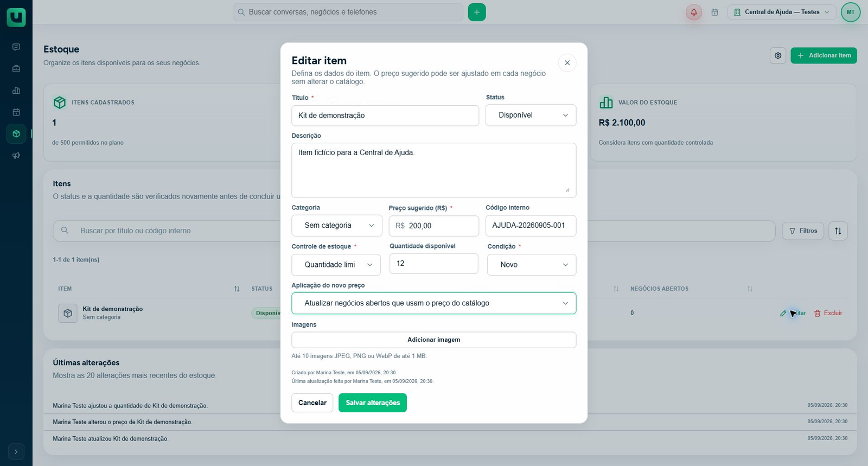The image size is (868, 466).
Task: Open the Controle de estoque dropdown
Action: click(336, 265)
